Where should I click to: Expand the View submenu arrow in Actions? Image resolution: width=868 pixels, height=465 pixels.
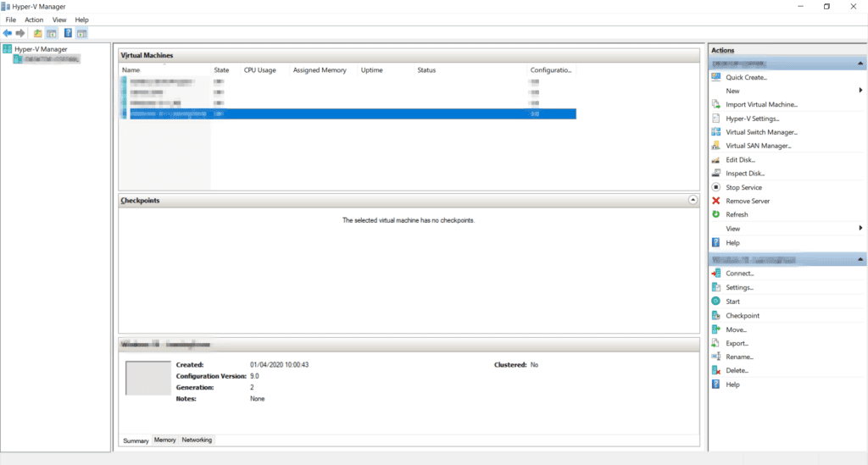(860, 228)
